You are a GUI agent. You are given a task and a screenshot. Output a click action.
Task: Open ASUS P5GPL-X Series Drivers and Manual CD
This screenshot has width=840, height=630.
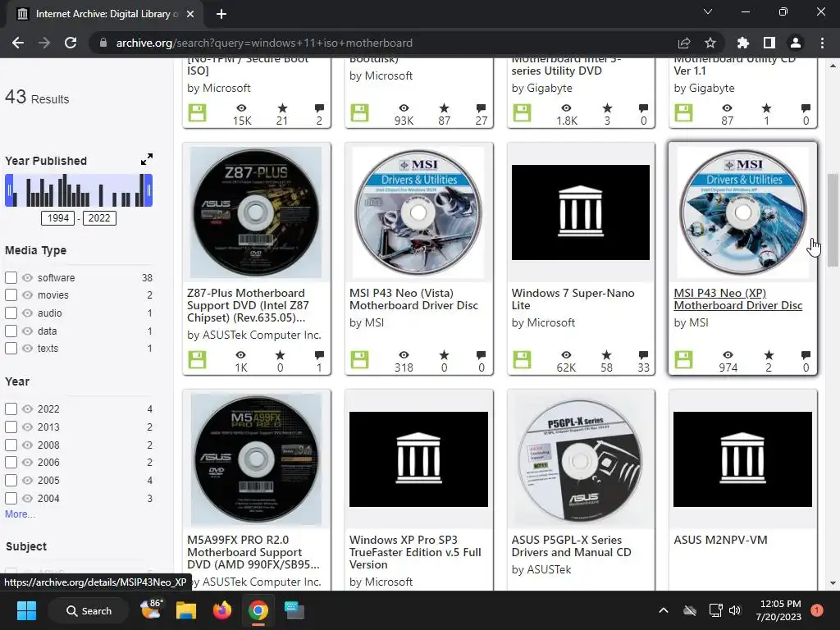pos(571,546)
